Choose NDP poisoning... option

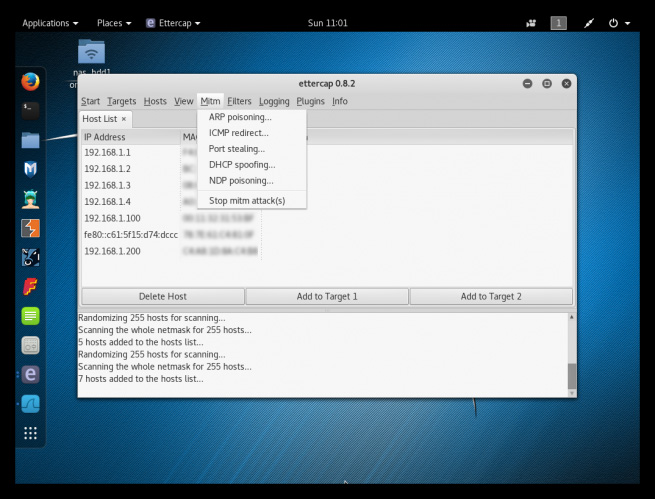pos(251,180)
